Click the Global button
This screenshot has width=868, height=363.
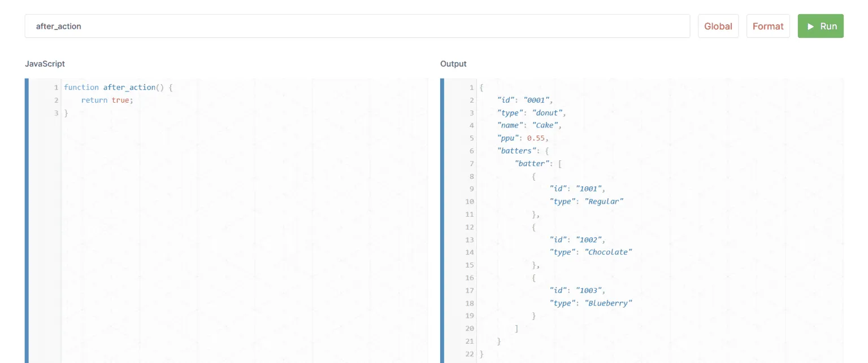point(718,26)
